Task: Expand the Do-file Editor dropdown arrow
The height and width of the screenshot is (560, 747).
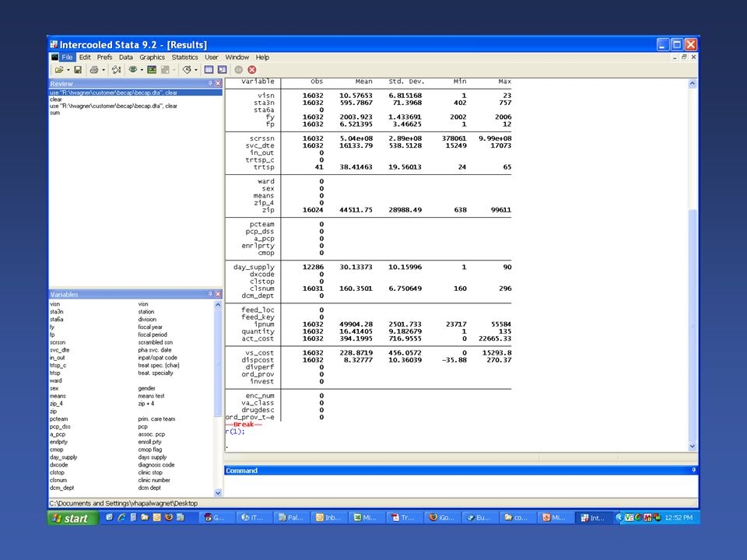Action: (x=196, y=70)
